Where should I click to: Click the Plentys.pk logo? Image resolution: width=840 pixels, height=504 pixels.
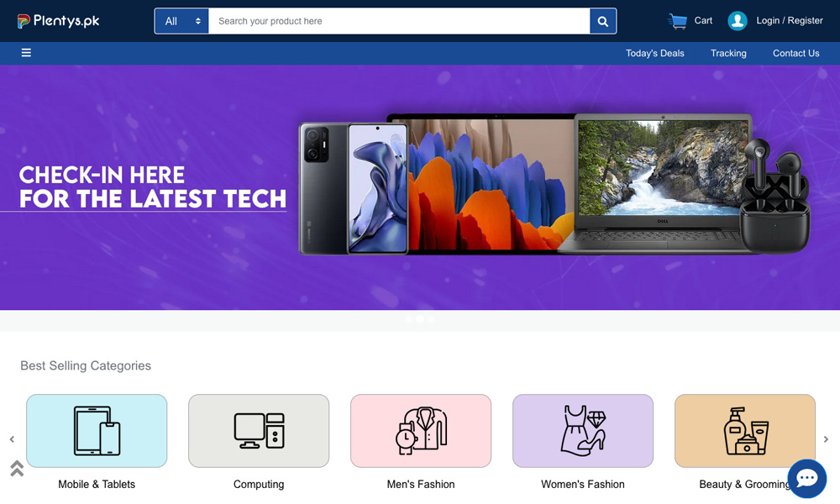(x=58, y=21)
